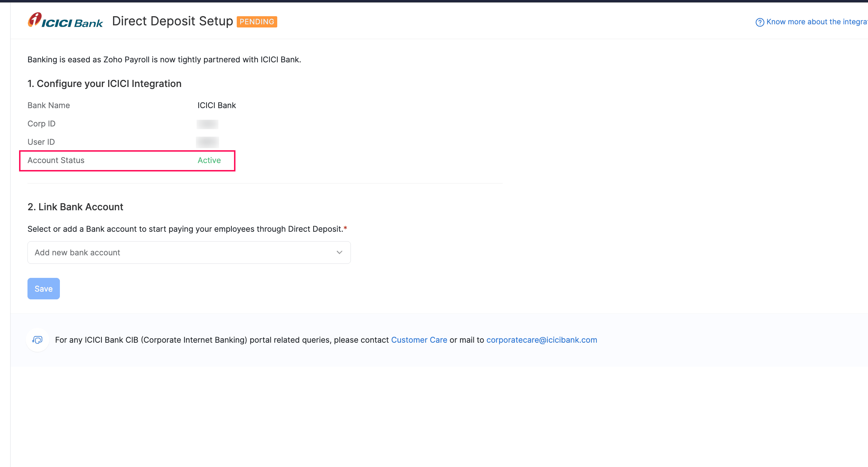The width and height of the screenshot is (868, 467).
Task: Click section heading '1. Configure your ICICI Integration'
Action: coord(104,83)
